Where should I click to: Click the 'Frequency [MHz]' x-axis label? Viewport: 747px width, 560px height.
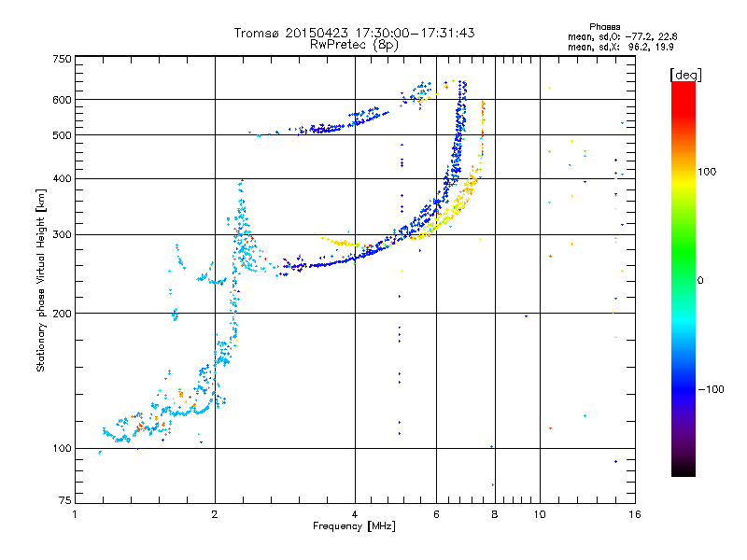click(354, 526)
